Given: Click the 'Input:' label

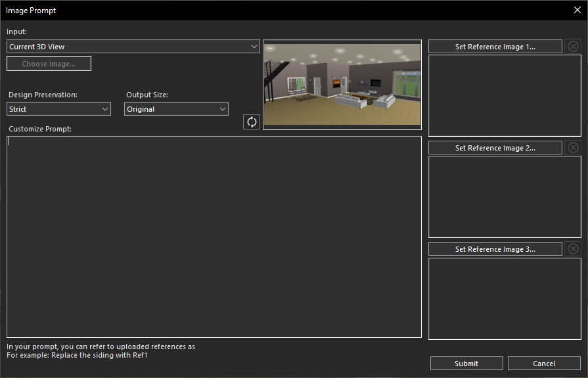Looking at the screenshot, I should (x=17, y=32).
